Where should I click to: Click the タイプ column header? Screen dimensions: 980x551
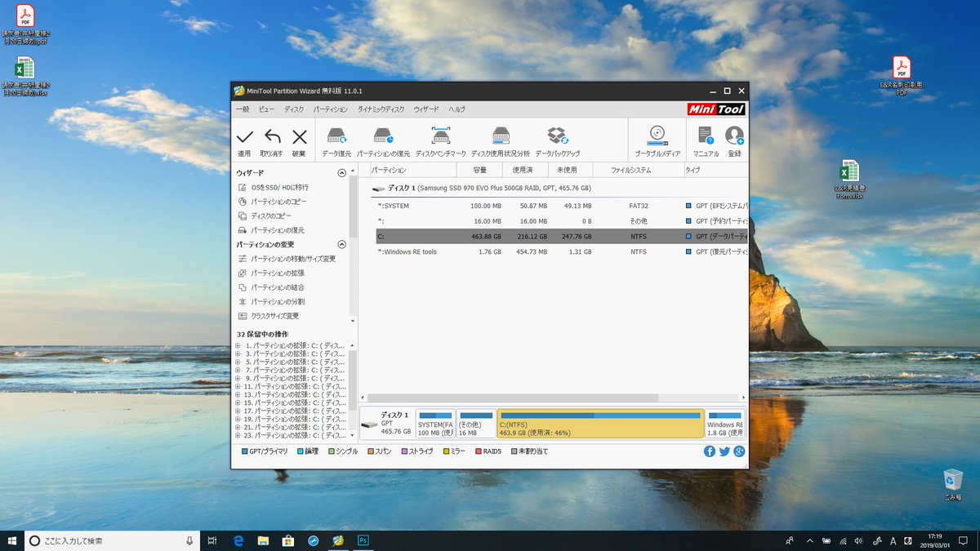tap(715, 171)
